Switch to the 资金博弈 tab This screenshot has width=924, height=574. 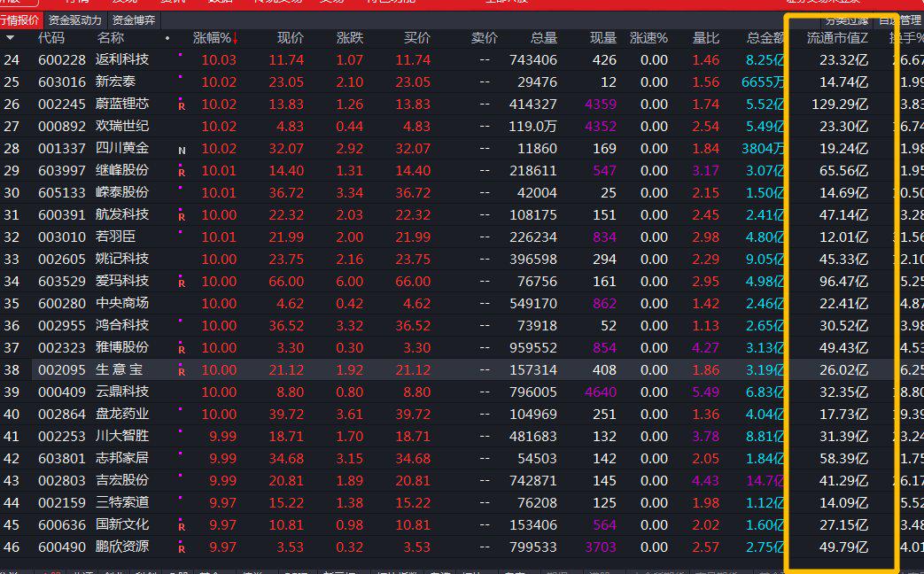(x=134, y=19)
